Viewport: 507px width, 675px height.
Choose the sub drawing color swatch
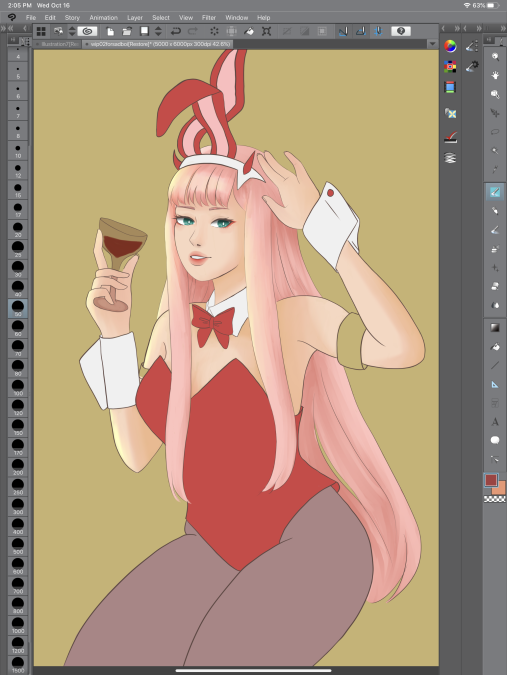coord(500,489)
